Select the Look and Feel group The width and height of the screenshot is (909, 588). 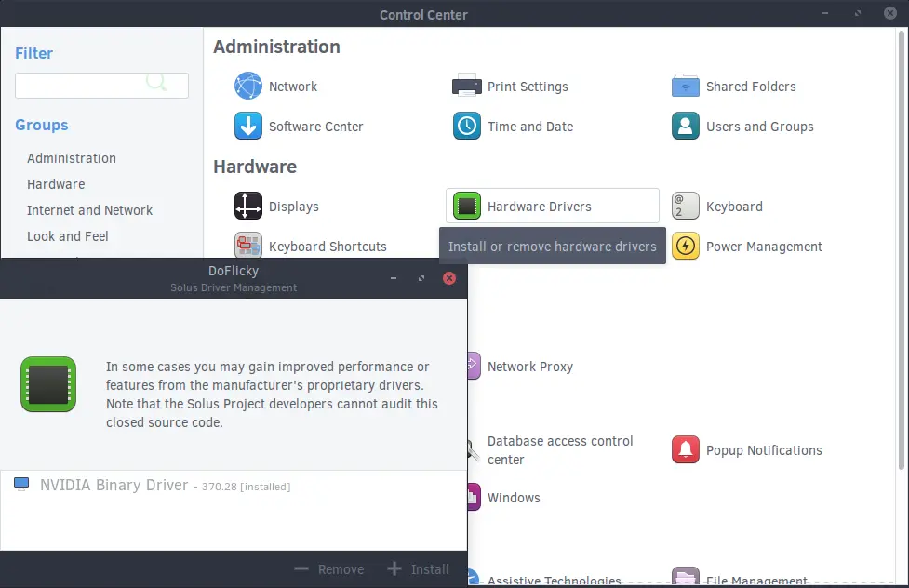click(67, 236)
